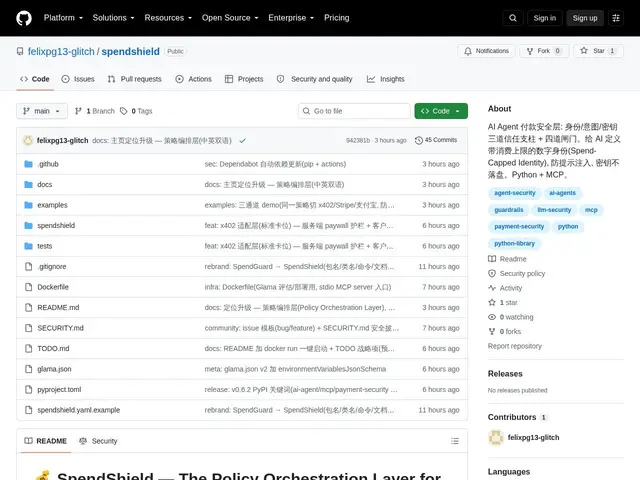Switch to the Issues tab
Viewport: 640px width, 480px height.
tap(78, 79)
